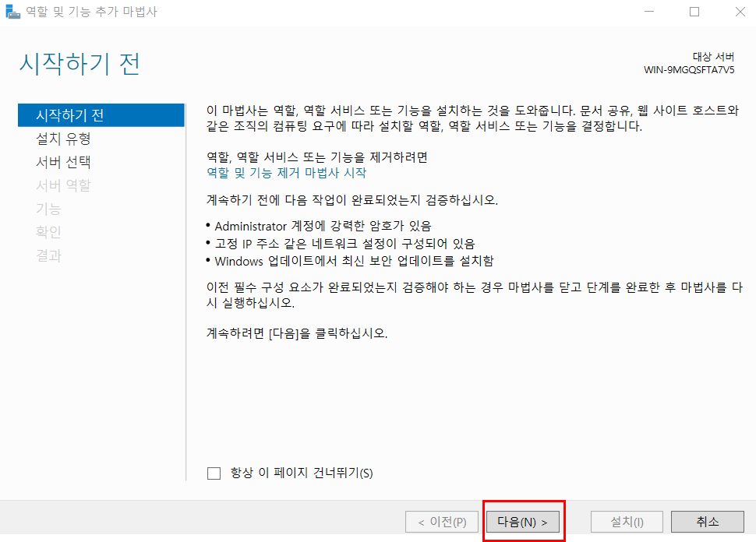Maximize the wizard window

pos(694,12)
